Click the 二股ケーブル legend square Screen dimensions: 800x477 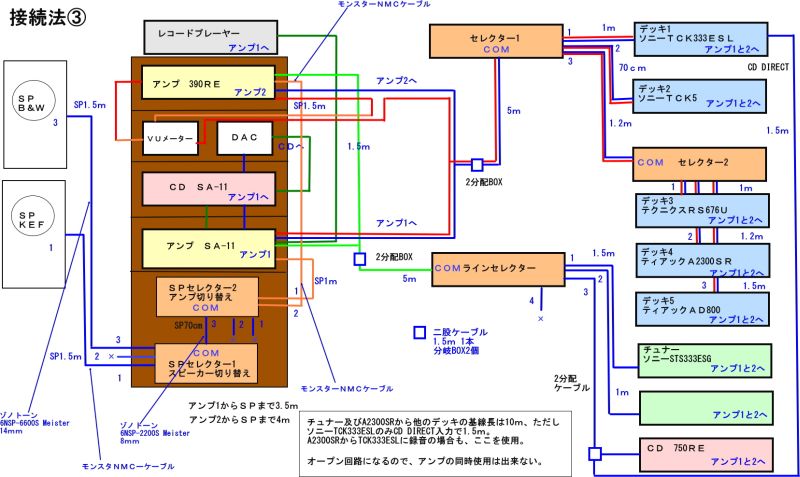(x=419, y=333)
